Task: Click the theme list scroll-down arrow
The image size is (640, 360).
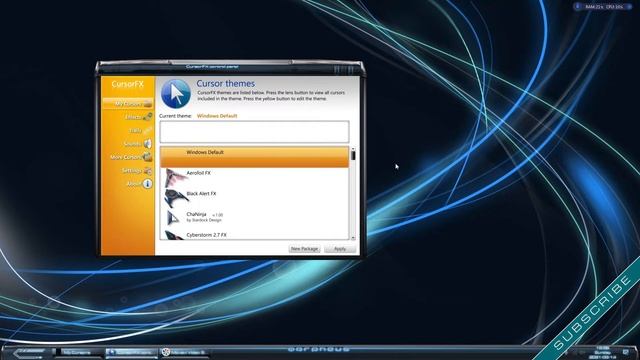Action: tap(353, 238)
